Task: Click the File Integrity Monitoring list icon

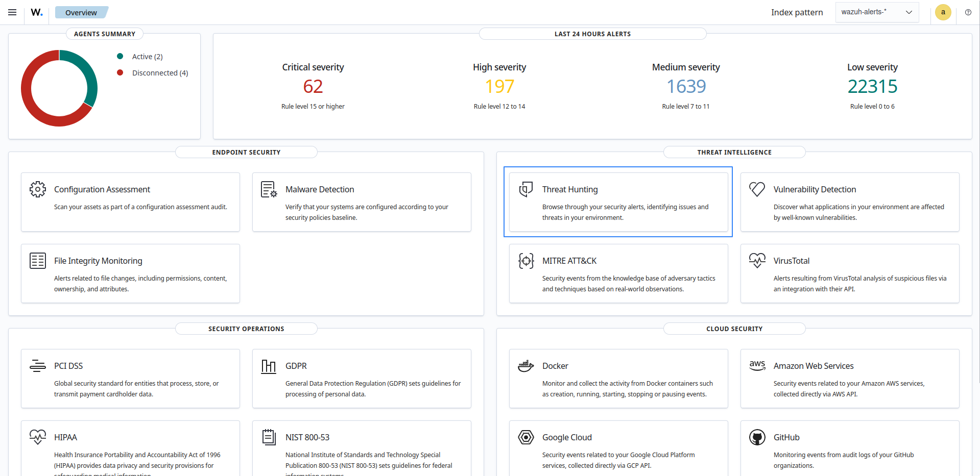Action: click(x=37, y=260)
